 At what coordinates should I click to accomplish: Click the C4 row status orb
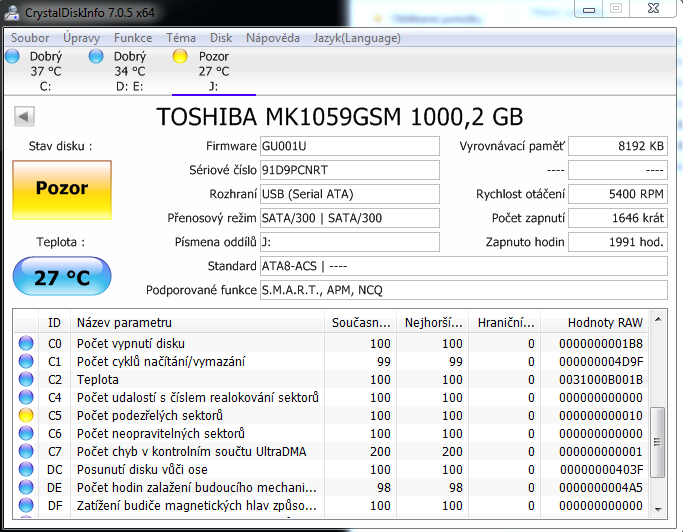point(26,397)
